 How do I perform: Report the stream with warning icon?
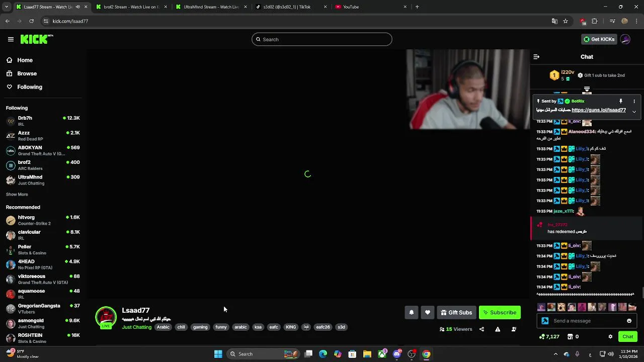[498, 329]
